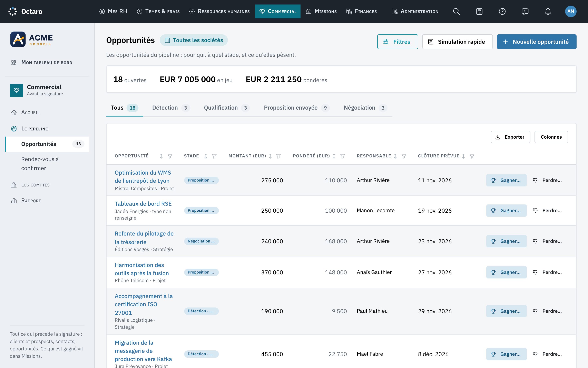Open Toutes les sociétés company selector

click(x=194, y=40)
